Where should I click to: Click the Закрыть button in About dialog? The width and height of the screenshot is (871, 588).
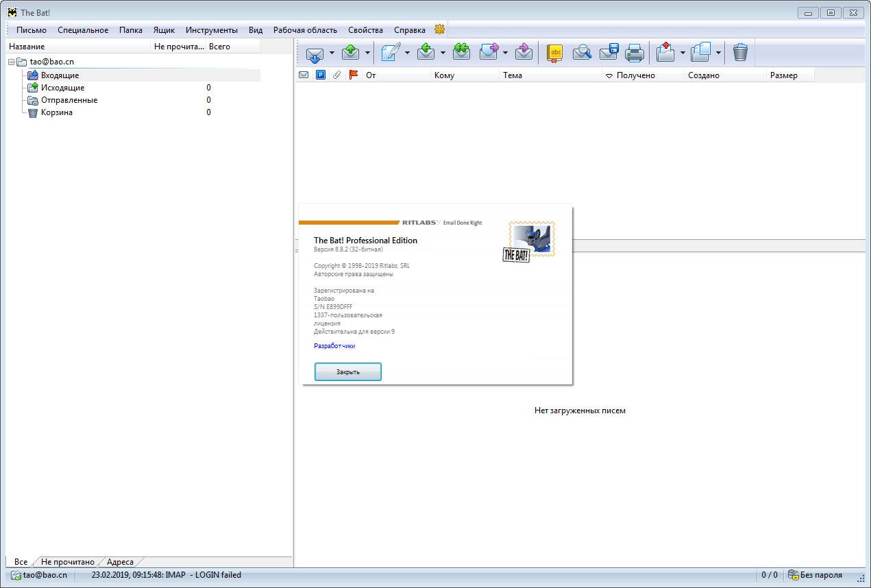click(x=347, y=372)
